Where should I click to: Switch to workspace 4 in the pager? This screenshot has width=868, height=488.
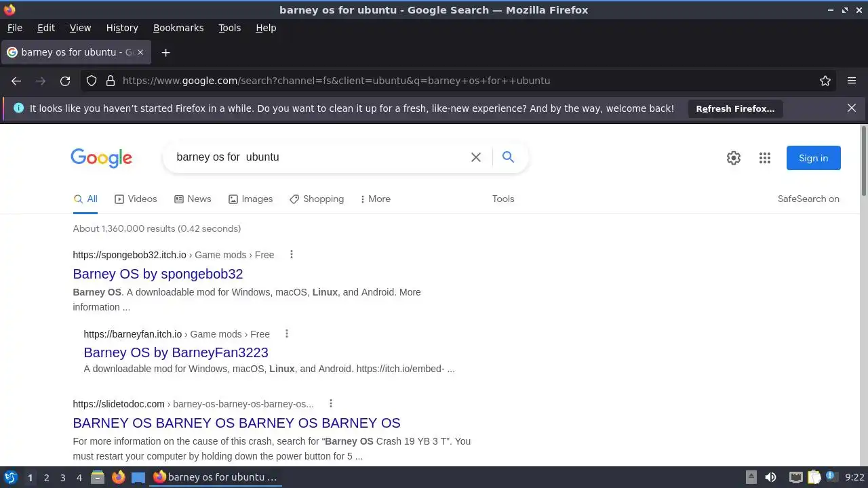click(79, 477)
